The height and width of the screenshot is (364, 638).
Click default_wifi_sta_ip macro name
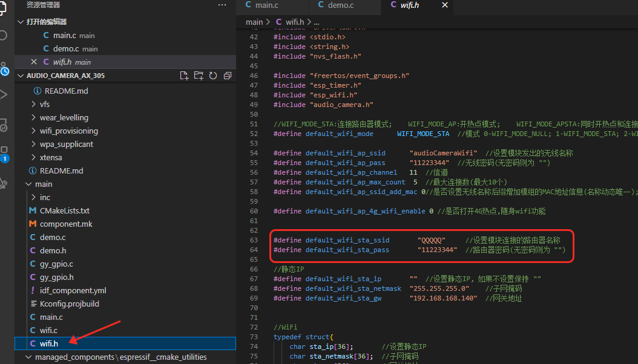click(343, 279)
